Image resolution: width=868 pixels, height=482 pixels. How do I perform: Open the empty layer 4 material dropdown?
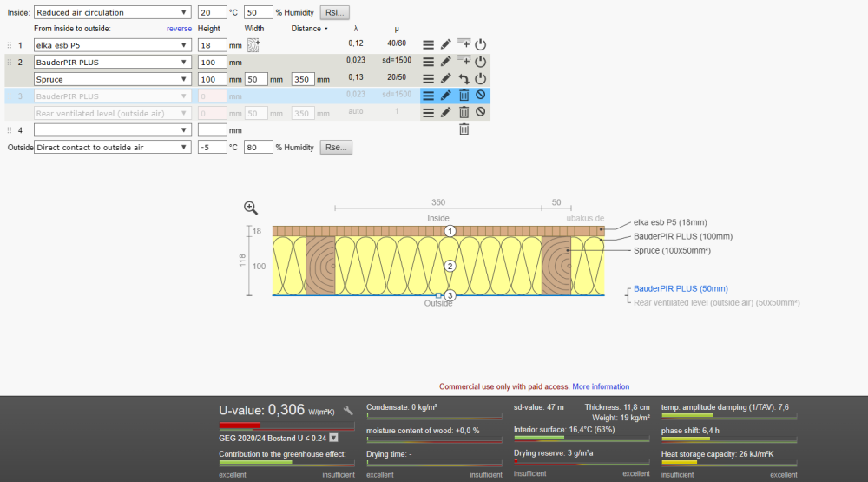click(x=112, y=130)
